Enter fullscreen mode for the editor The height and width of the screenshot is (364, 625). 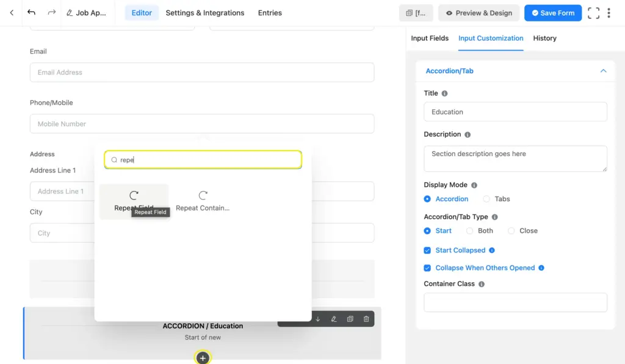(x=593, y=13)
